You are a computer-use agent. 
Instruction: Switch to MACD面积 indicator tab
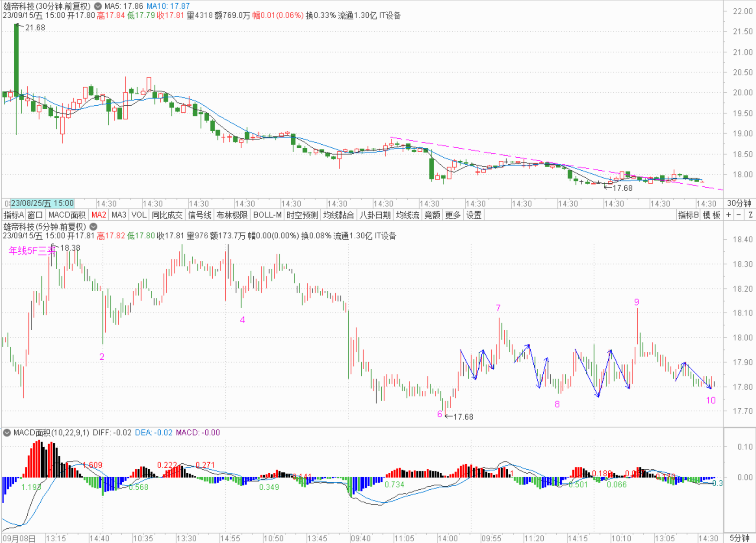(67, 215)
